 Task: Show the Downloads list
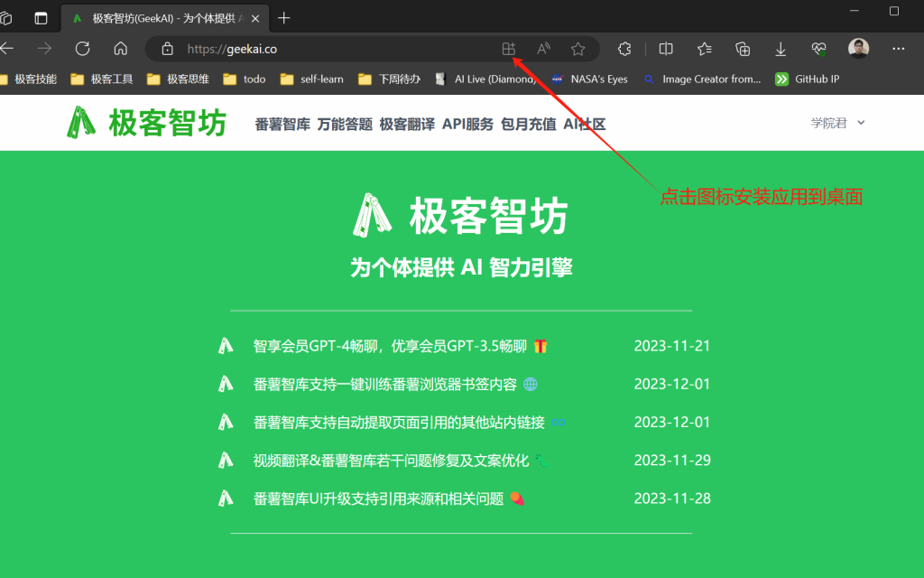point(781,49)
